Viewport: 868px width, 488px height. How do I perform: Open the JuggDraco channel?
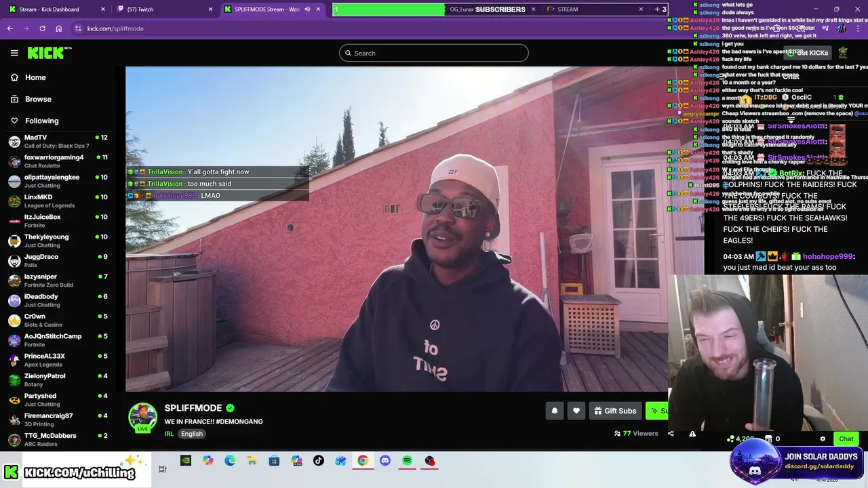(x=58, y=261)
